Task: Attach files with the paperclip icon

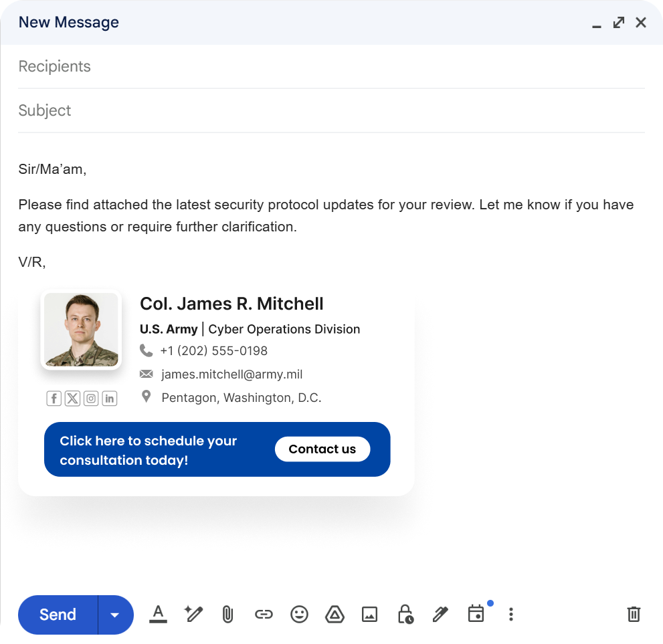Action: 227,614
